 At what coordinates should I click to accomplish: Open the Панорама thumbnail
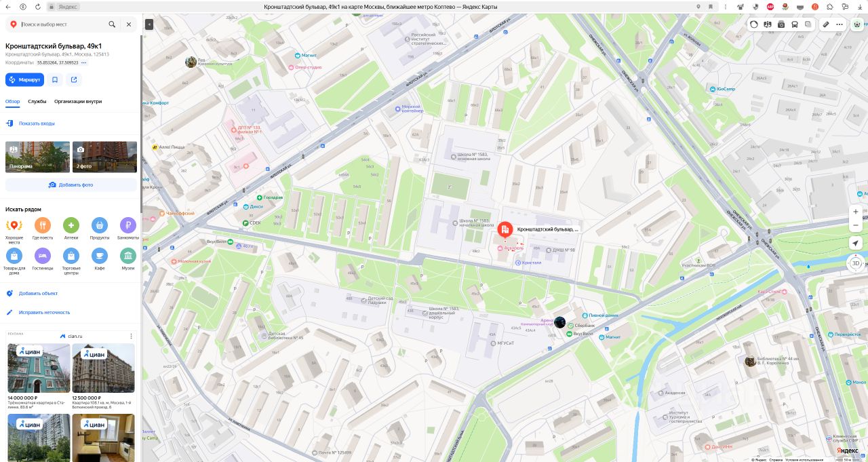[37, 157]
